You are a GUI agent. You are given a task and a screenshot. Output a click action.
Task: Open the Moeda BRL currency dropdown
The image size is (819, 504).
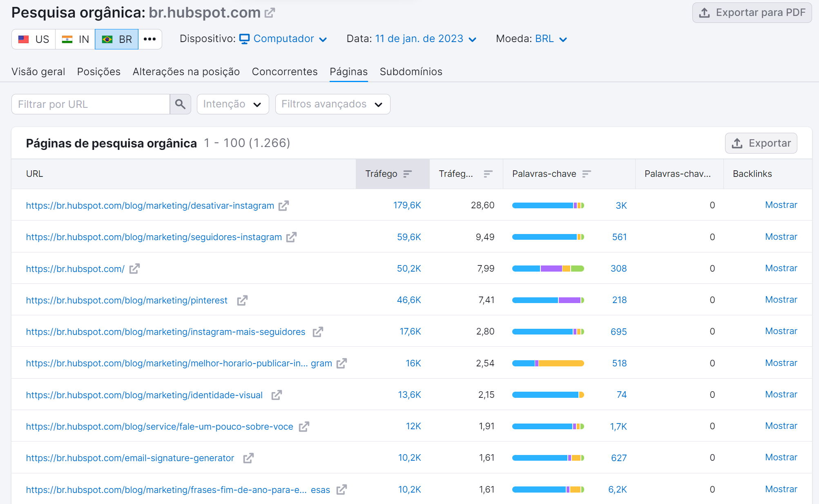click(551, 39)
